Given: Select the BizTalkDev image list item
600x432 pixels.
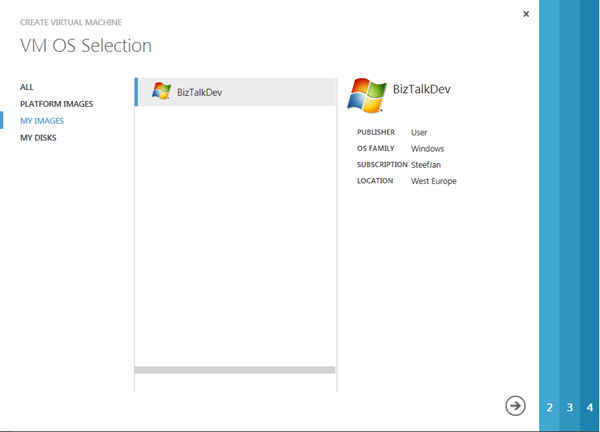Looking at the screenshot, I should [x=235, y=92].
